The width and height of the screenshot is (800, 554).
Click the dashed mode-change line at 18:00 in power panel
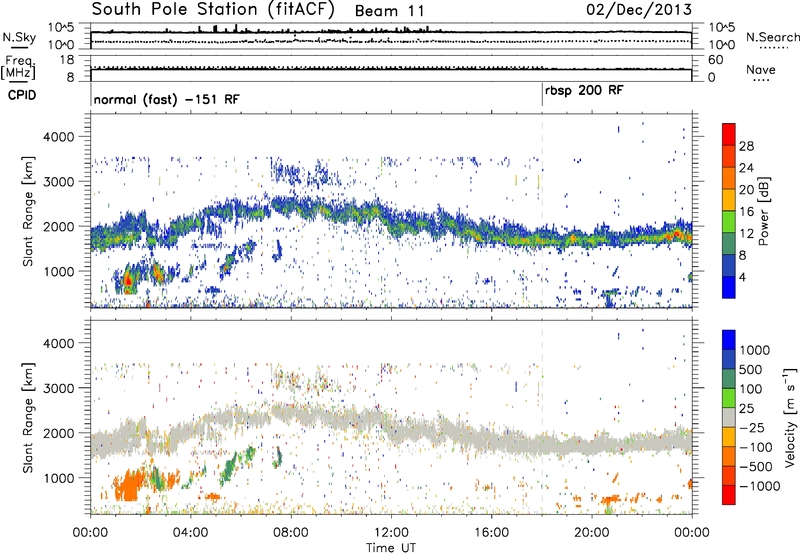coord(542,211)
